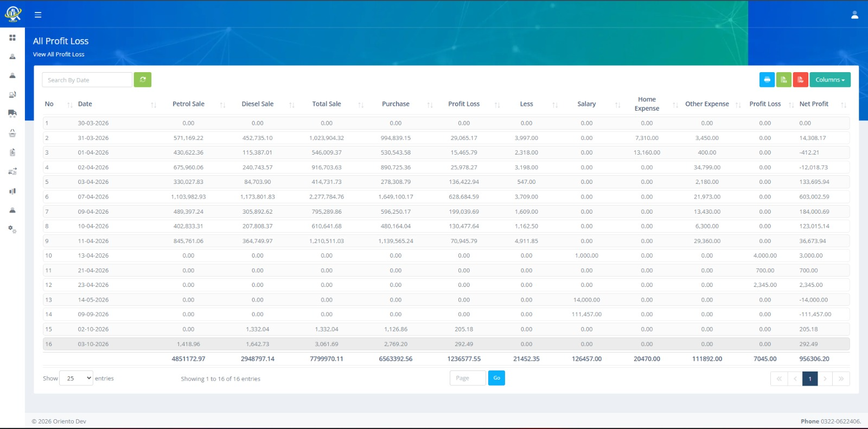Sort by the Net Profit column header
This screenshot has width=868, height=429.
[814, 104]
